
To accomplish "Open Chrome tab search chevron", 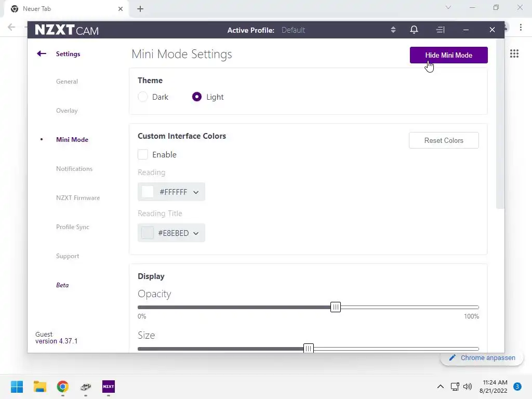I will point(448,7).
